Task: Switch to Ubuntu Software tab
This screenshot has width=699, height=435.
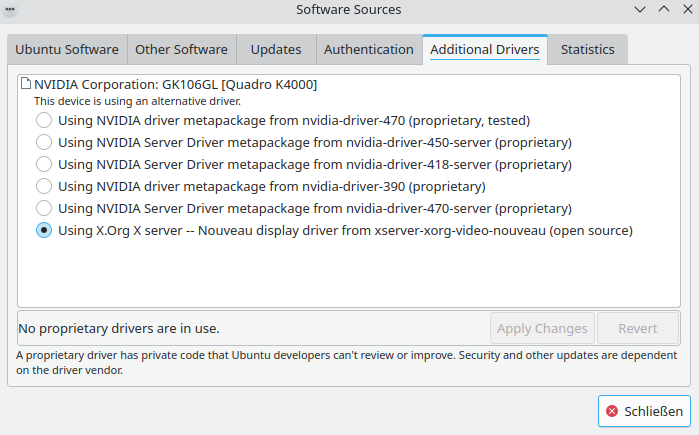Action: (67, 49)
